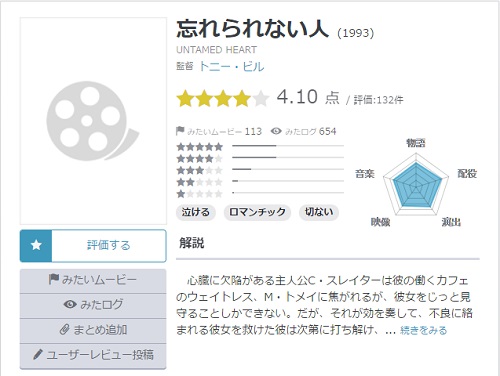Click the 評価する rate button
Viewport: 500px width, 376px height.
coord(93,245)
